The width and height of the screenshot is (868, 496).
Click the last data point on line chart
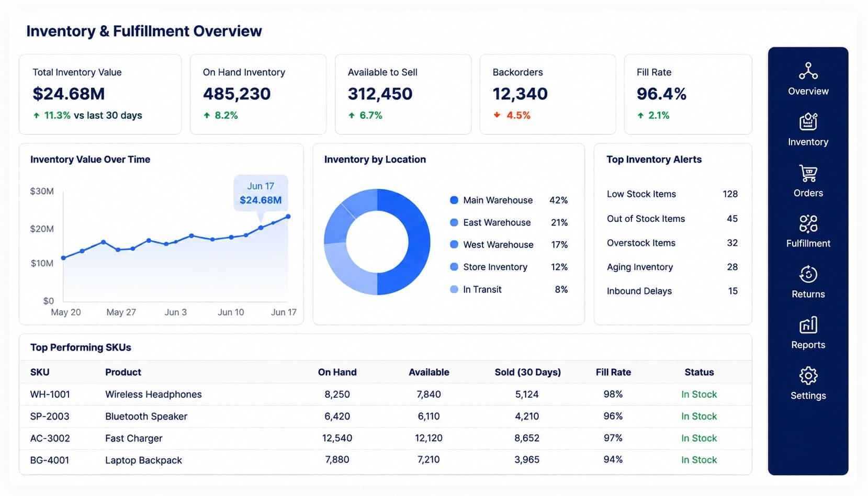288,217
